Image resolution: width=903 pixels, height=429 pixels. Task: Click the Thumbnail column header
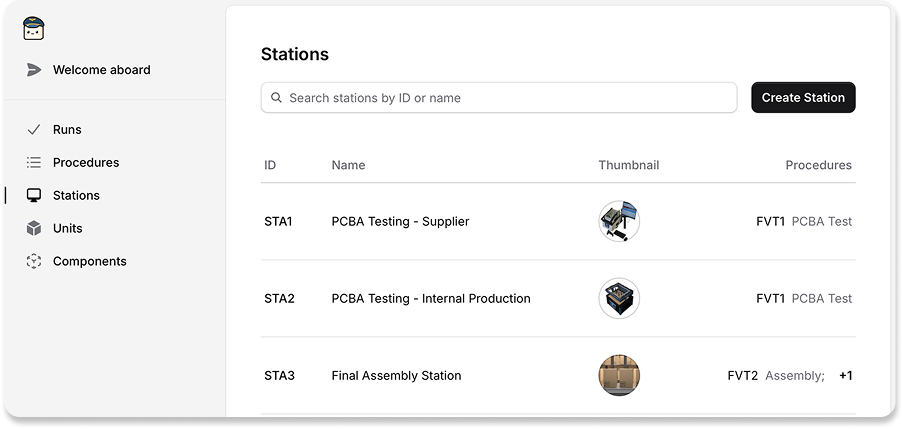pyautogui.click(x=629, y=165)
